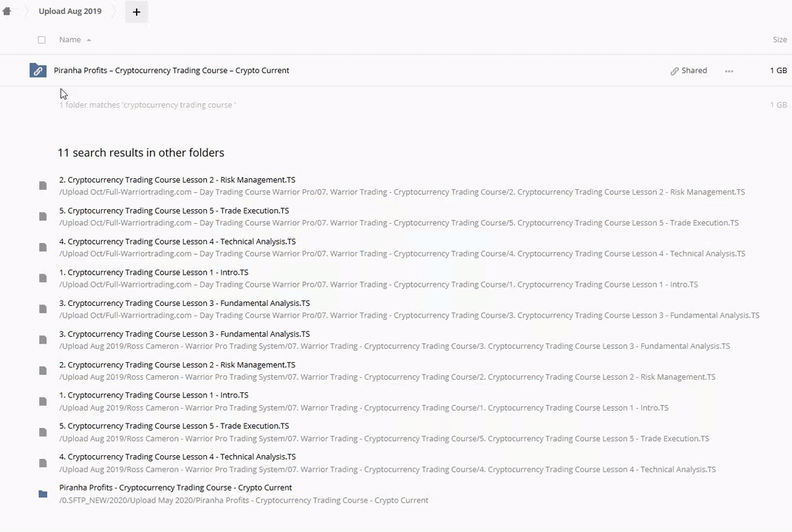Screen dimensions: 792x532
Task: Click the folder icon for Piranha Profits search result
Action: point(43,494)
